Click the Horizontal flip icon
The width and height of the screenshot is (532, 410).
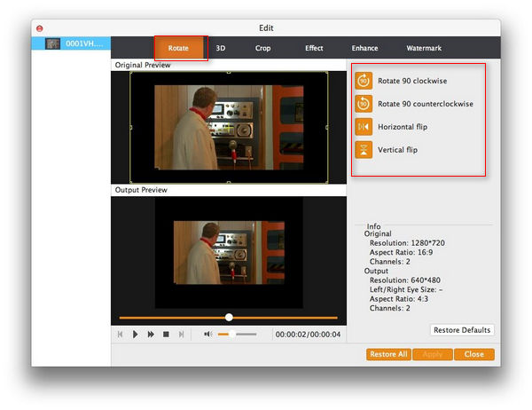tap(364, 127)
